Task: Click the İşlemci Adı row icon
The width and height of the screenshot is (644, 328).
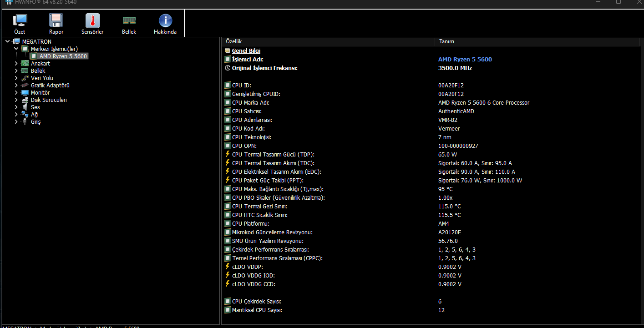Action: 228,60
